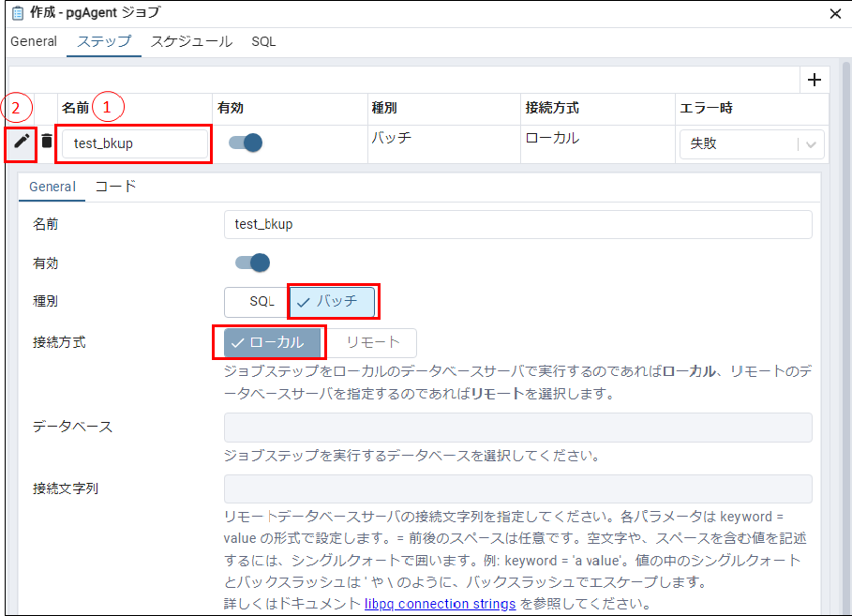This screenshot has width=852, height=616.
Task: Click the name field in the step grid row
Action: [134, 143]
